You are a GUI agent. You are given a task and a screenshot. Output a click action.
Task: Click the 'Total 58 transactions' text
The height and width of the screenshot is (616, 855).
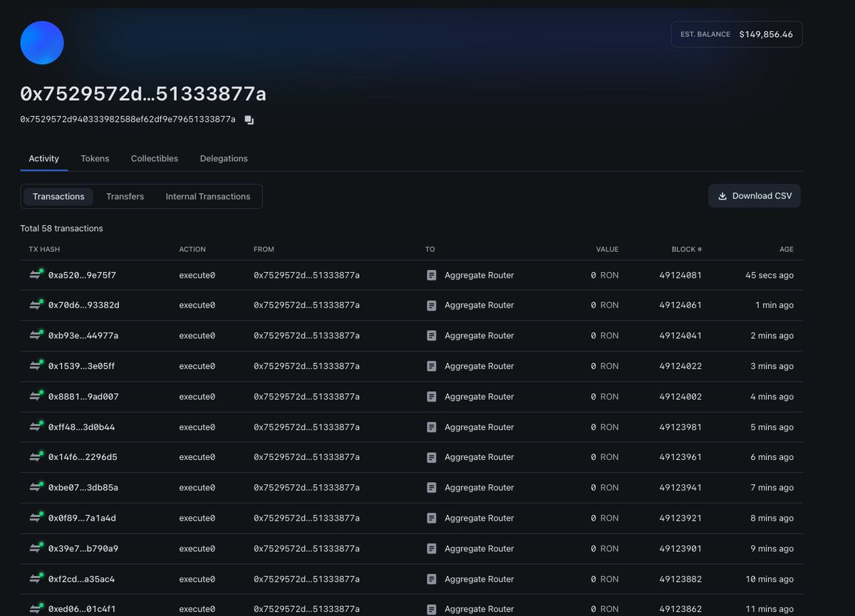61,229
